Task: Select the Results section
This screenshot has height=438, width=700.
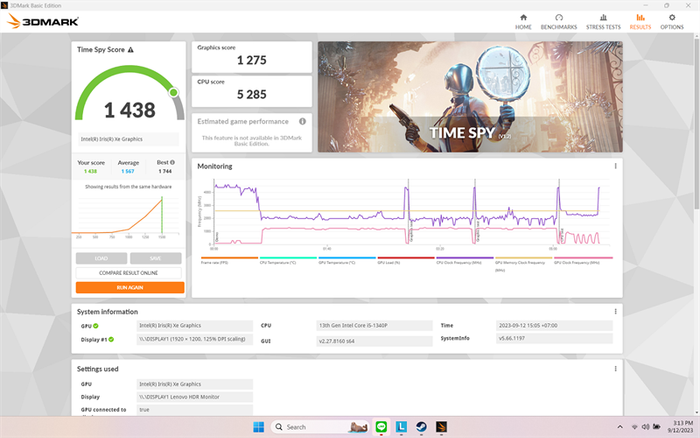Action: (640, 21)
